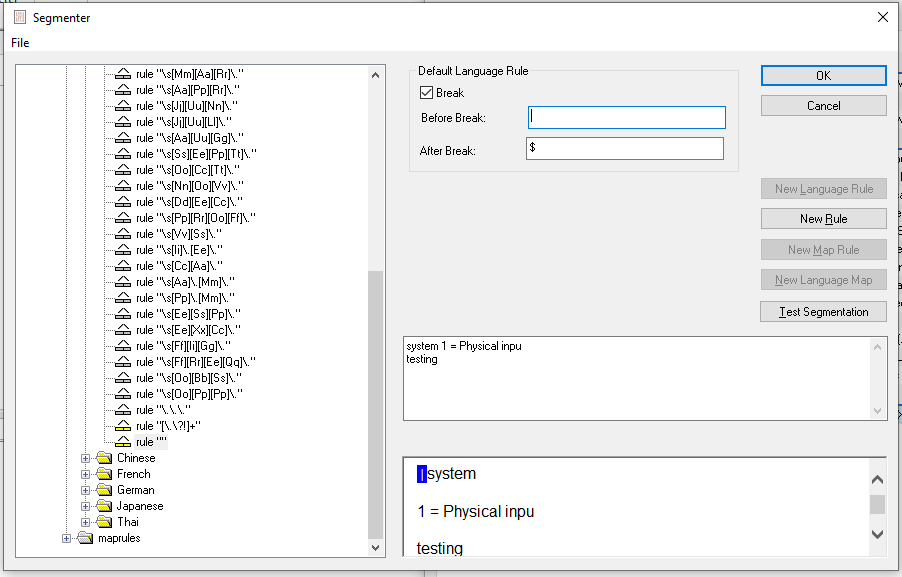Click the Test Segmentation button

[823, 312]
